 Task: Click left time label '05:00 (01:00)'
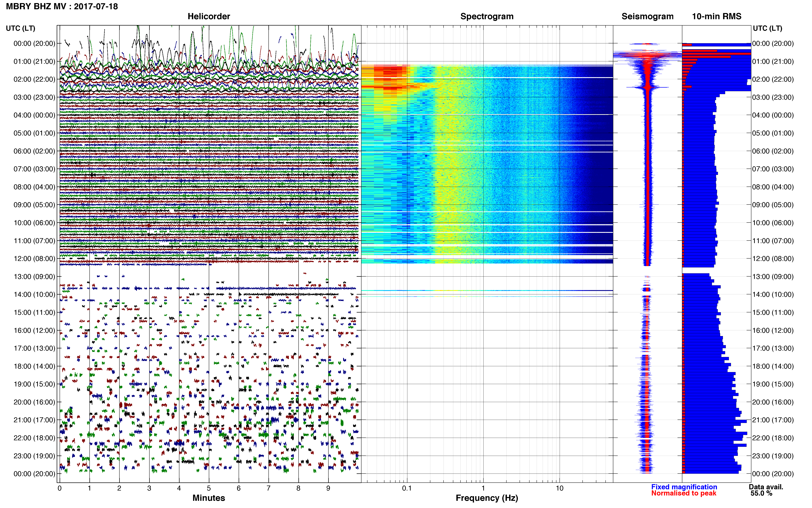34,133
